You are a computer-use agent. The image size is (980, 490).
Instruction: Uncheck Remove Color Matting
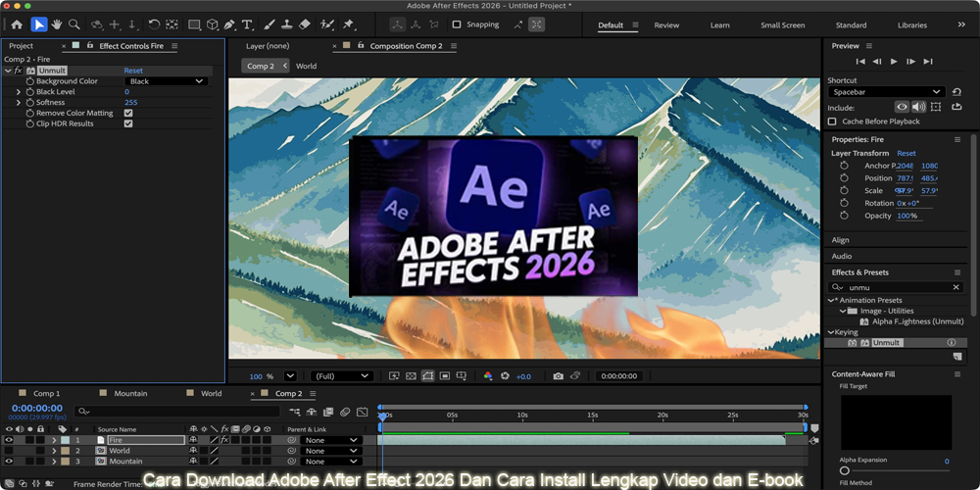pyautogui.click(x=128, y=113)
